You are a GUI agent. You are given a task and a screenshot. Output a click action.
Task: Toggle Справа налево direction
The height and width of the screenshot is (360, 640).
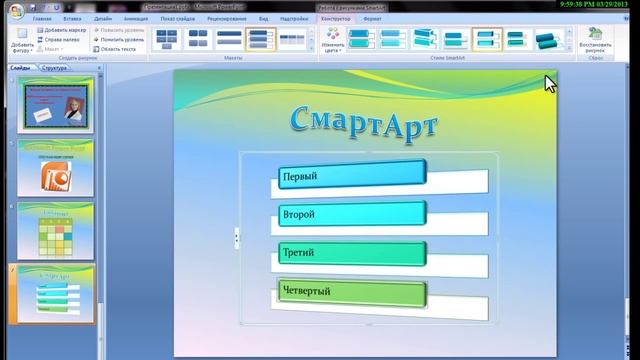(58, 40)
